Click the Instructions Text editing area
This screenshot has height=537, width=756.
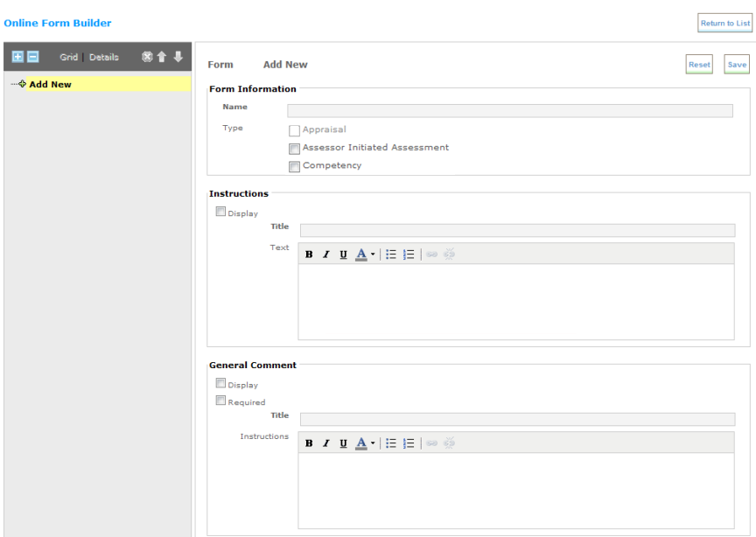click(516, 302)
